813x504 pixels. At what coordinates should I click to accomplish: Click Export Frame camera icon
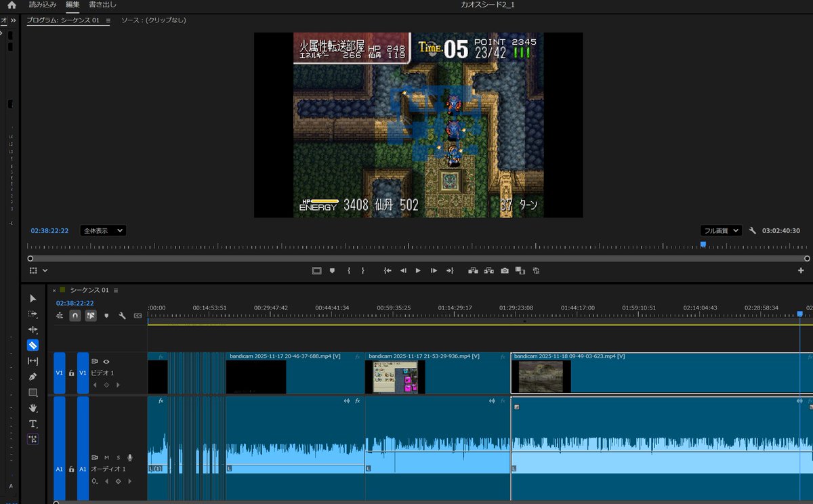tap(505, 270)
